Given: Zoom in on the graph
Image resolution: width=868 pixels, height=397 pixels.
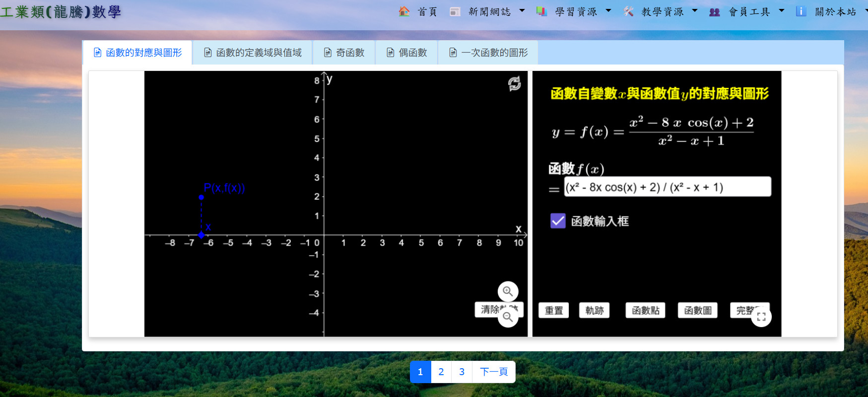Looking at the screenshot, I should point(508,291).
